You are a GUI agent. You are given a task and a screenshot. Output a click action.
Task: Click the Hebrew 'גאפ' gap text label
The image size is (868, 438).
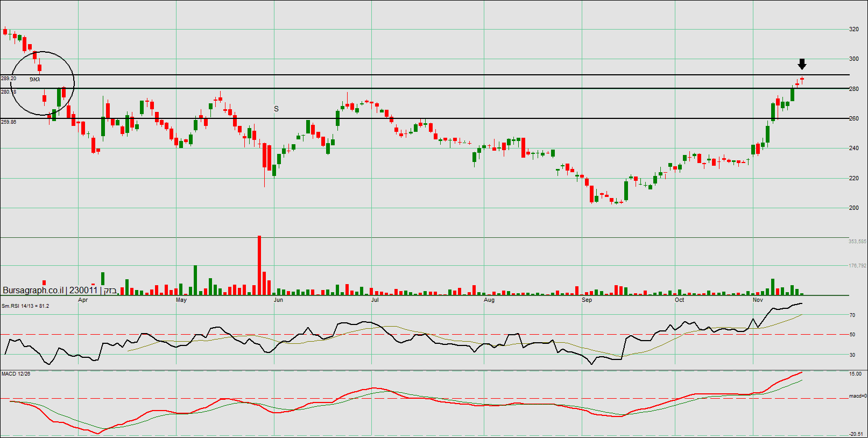point(34,79)
